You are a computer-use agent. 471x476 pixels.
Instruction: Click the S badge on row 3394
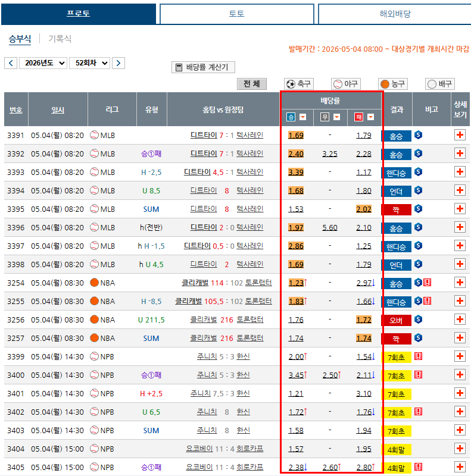point(419,190)
